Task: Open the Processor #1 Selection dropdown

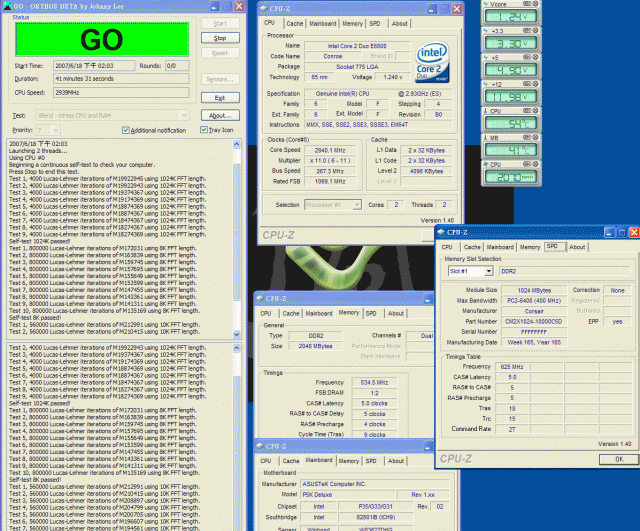Action: (x=357, y=205)
